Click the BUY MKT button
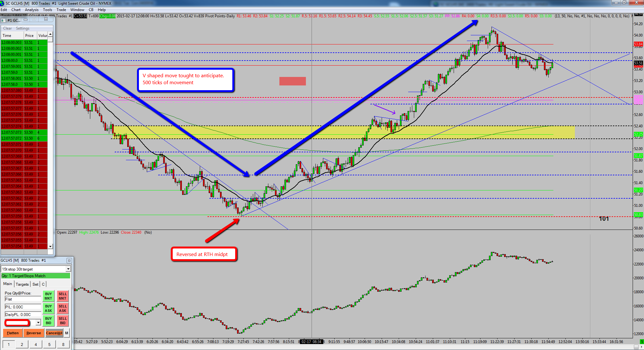 [48, 296]
